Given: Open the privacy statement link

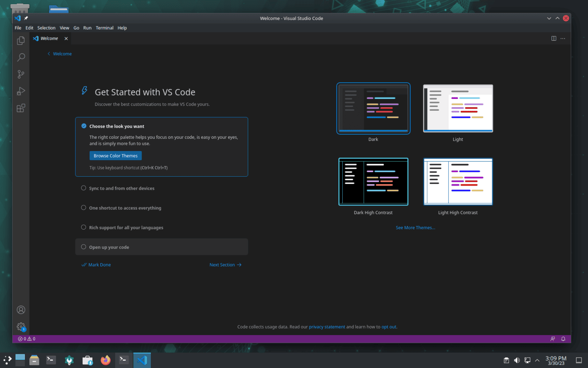Looking at the screenshot, I should [327, 327].
